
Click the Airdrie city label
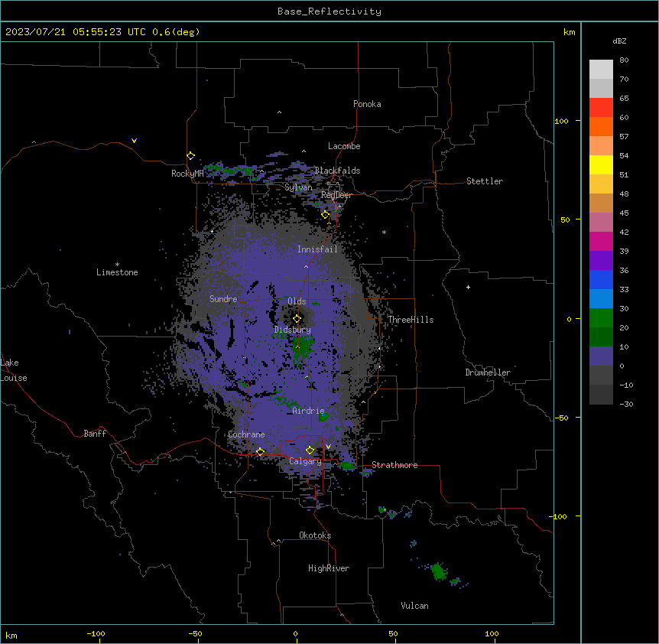(x=309, y=411)
